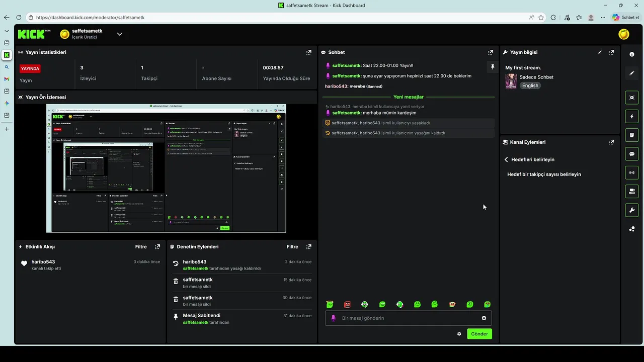Toggle the stream info wrench sidebar icon
The width and height of the screenshot is (644, 362).
632,210
